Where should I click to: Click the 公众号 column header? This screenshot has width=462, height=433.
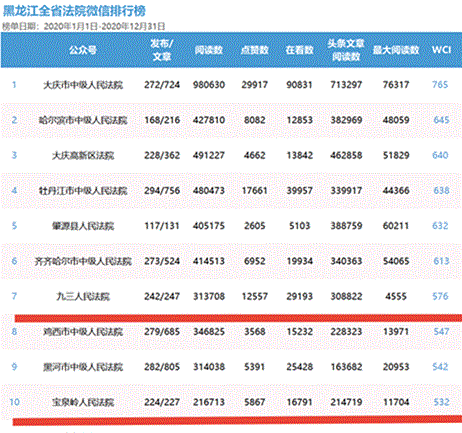pyautogui.click(x=83, y=50)
